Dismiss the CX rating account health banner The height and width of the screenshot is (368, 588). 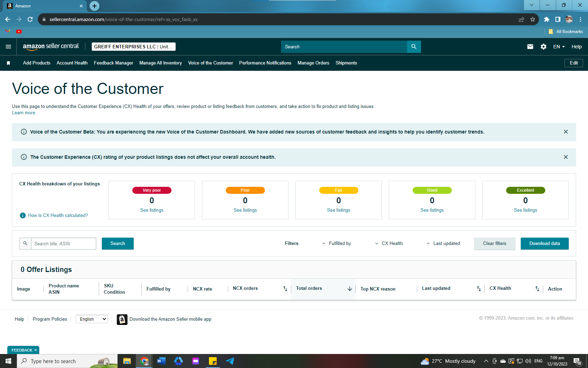click(566, 157)
